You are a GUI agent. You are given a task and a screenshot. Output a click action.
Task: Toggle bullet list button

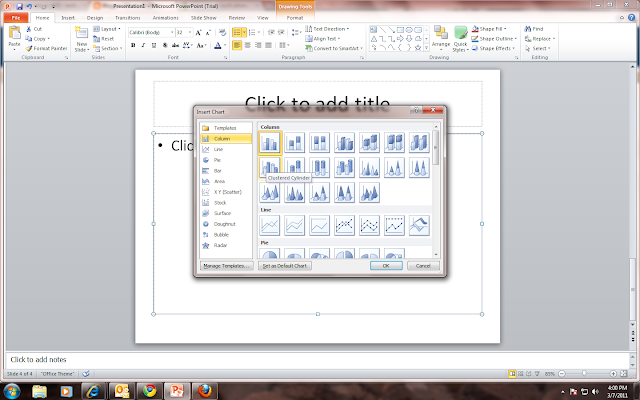[237, 32]
